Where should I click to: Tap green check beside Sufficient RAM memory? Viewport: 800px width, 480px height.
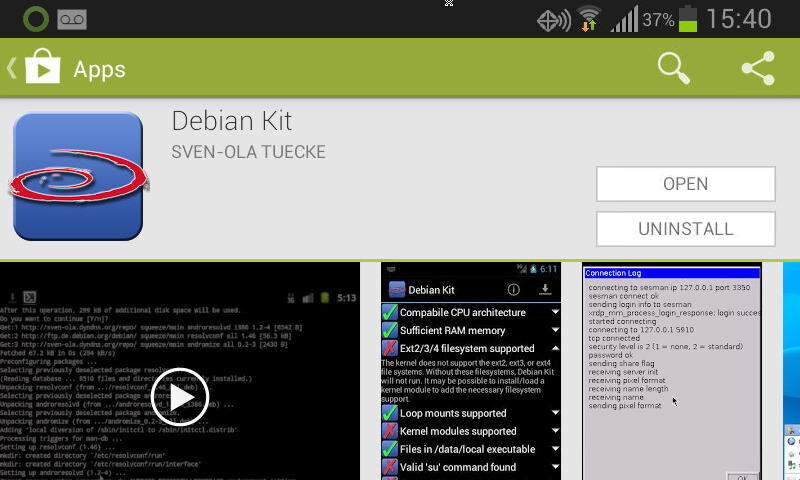[390, 330]
